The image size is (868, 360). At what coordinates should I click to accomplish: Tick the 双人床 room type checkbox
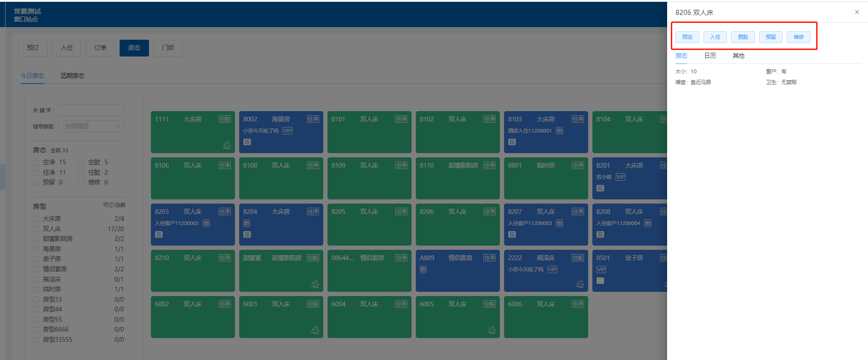[36, 229]
